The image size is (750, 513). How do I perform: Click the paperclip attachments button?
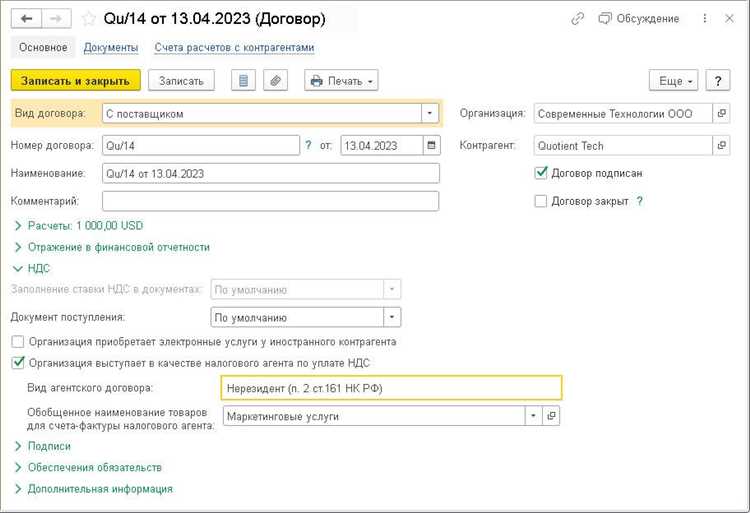(276, 81)
